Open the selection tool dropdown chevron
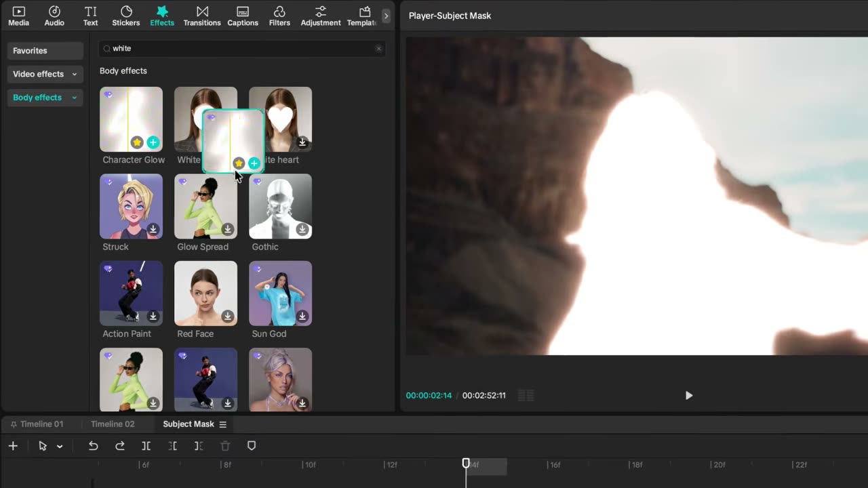This screenshot has width=868, height=488. click(60, 446)
